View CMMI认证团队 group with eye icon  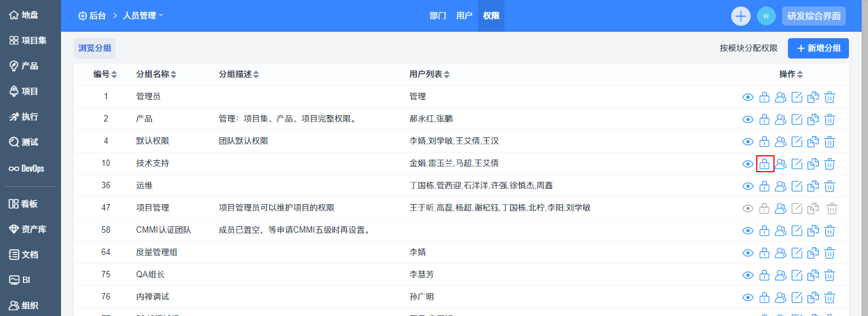click(x=748, y=231)
